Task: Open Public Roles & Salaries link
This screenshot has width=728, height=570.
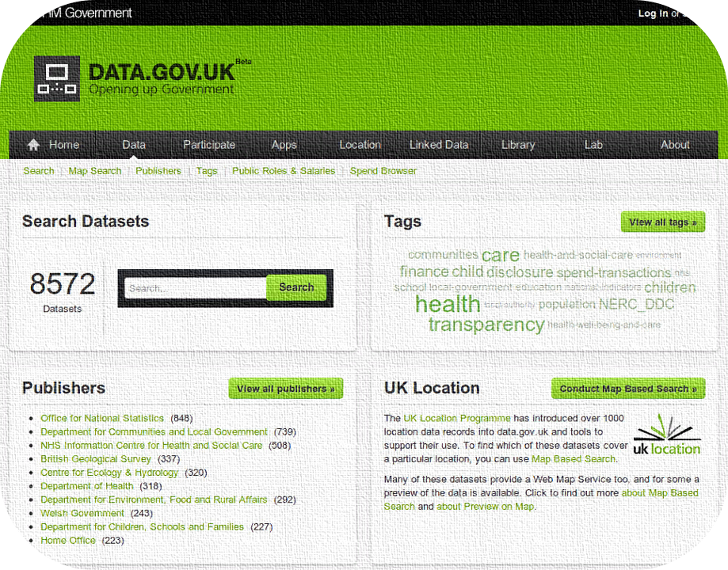Action: click(x=284, y=171)
